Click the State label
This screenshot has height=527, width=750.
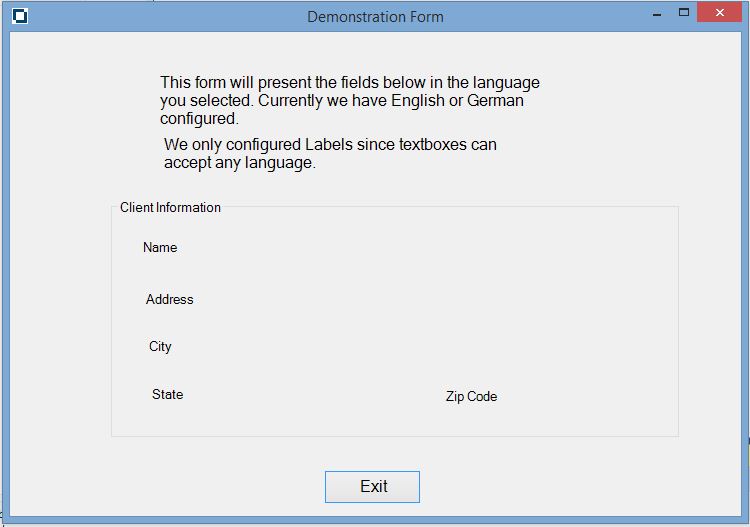click(x=168, y=395)
